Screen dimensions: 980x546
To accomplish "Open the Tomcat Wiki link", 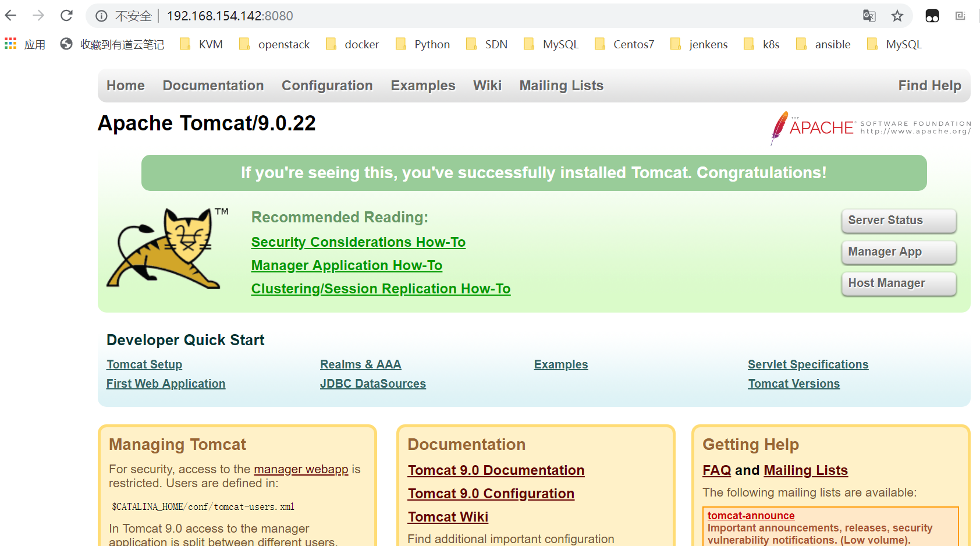I will point(448,517).
